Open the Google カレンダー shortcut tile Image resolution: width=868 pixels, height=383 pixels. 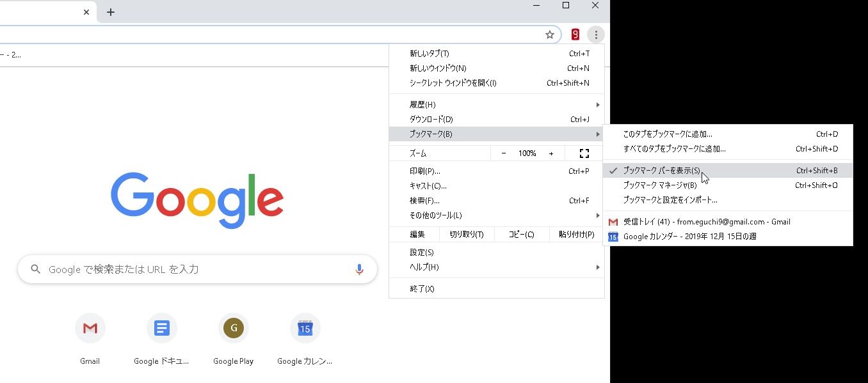coord(305,328)
